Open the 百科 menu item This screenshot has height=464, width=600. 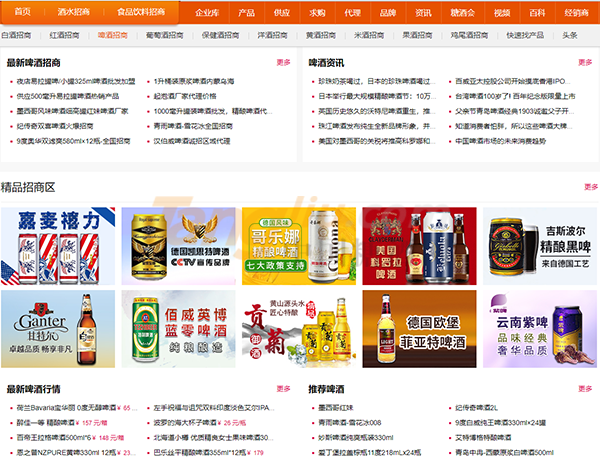[x=537, y=13]
